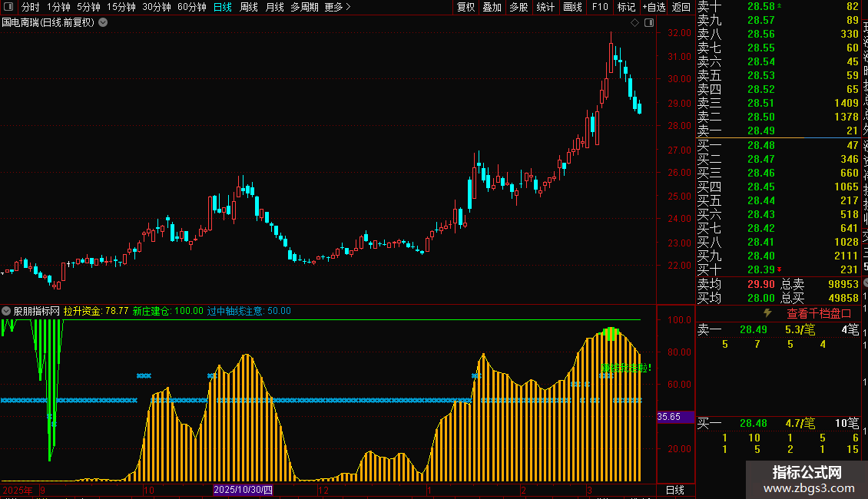Switch to 月线 monthly chart
This screenshot has width=868, height=499.
point(274,7)
